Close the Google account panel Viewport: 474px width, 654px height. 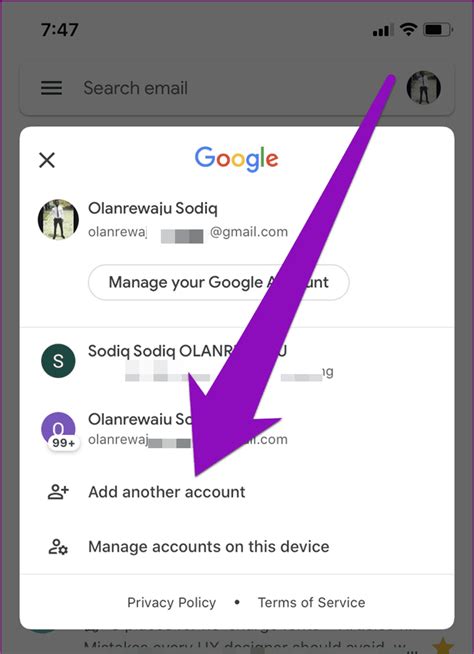click(47, 160)
